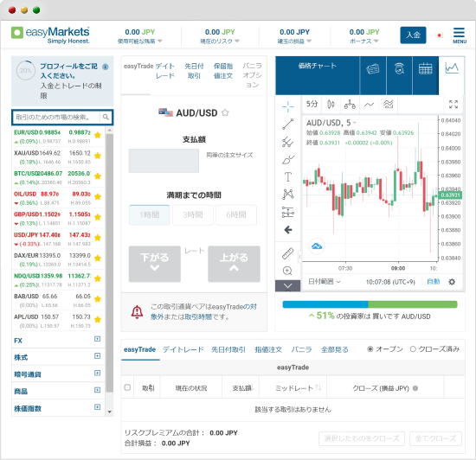
Task: Open the hamburger MENU icon
Action: coord(460,35)
